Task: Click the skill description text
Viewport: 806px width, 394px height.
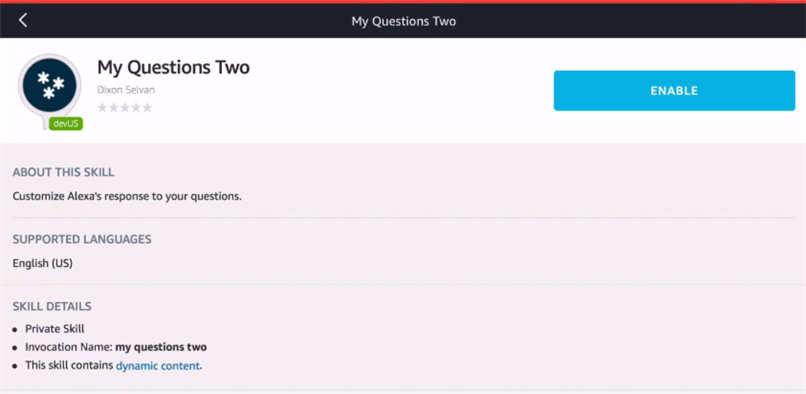Action: (127, 196)
